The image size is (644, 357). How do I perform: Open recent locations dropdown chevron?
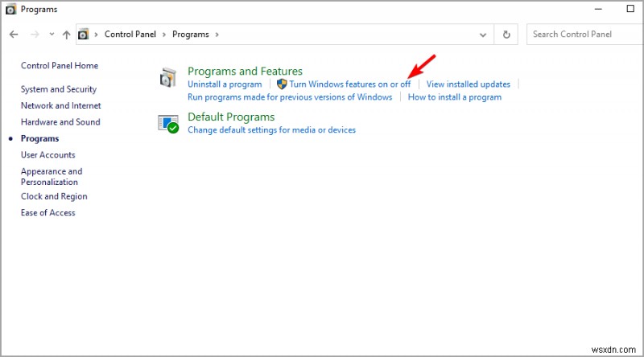pos(52,34)
